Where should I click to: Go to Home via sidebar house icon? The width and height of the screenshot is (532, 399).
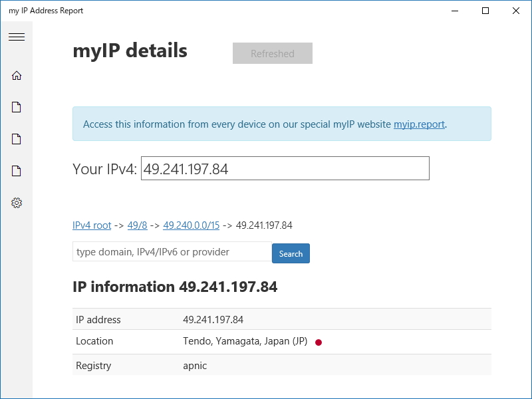(16, 75)
